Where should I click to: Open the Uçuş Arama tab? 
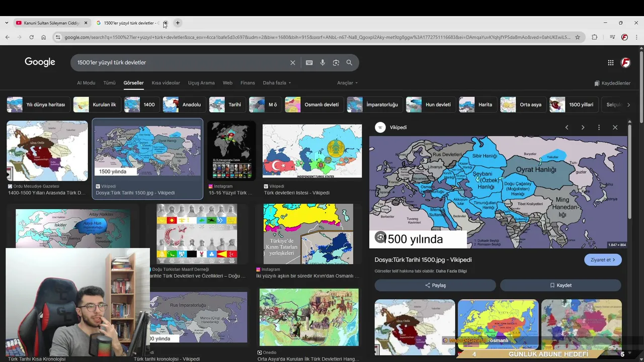(201, 83)
